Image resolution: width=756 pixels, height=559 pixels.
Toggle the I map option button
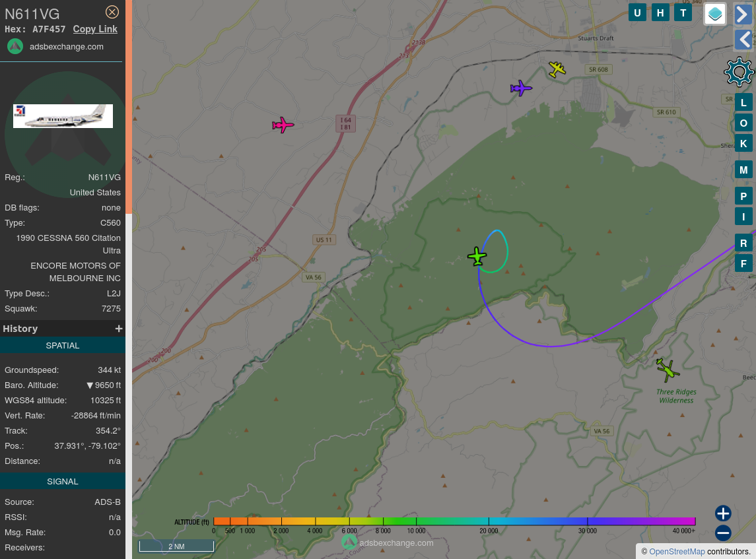743,217
